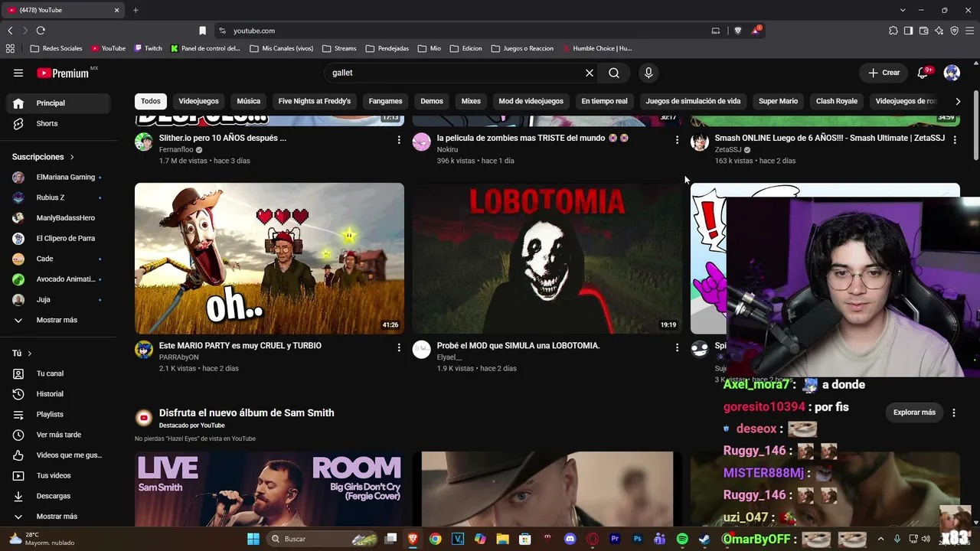Viewport: 980px width, 551px height.
Task: Open Shorts in the sidebar
Action: tap(59, 123)
